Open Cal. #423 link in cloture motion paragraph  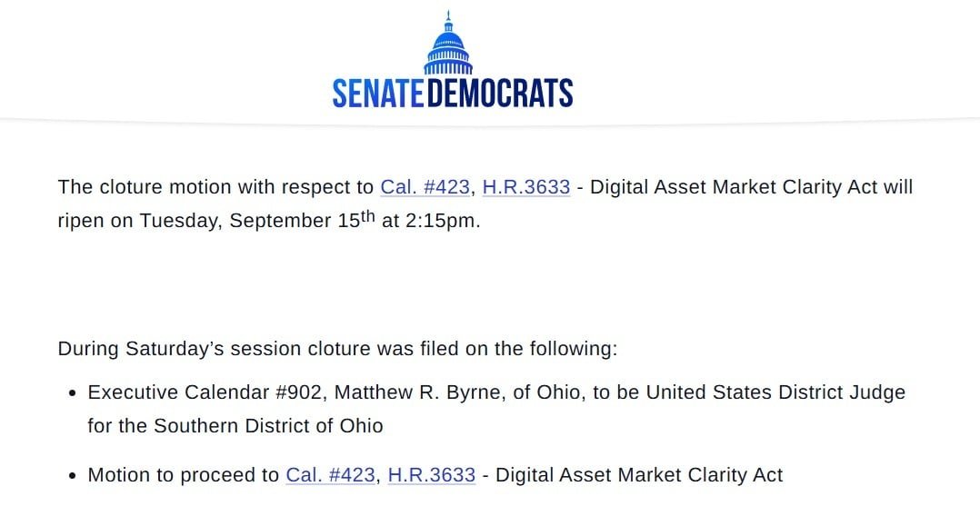[x=425, y=187]
